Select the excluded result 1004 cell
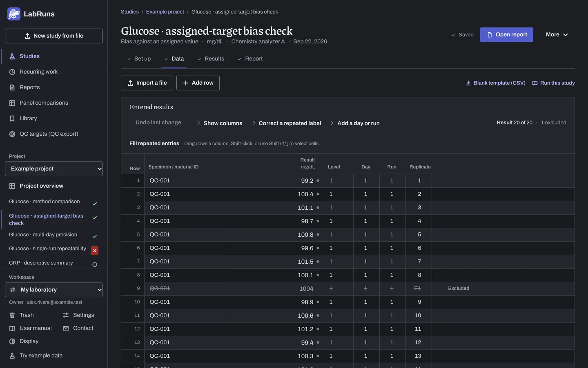Screen dimensions: 588x368 (275, 289)
